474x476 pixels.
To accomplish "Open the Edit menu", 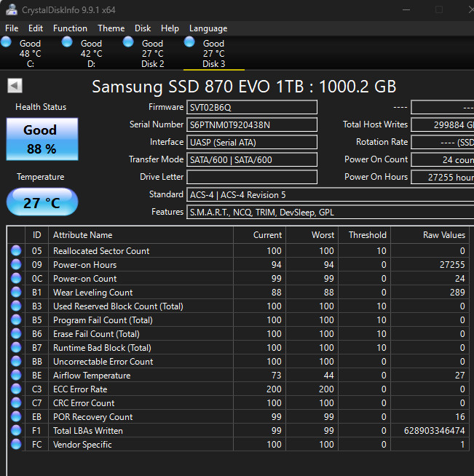I will 36,28.
